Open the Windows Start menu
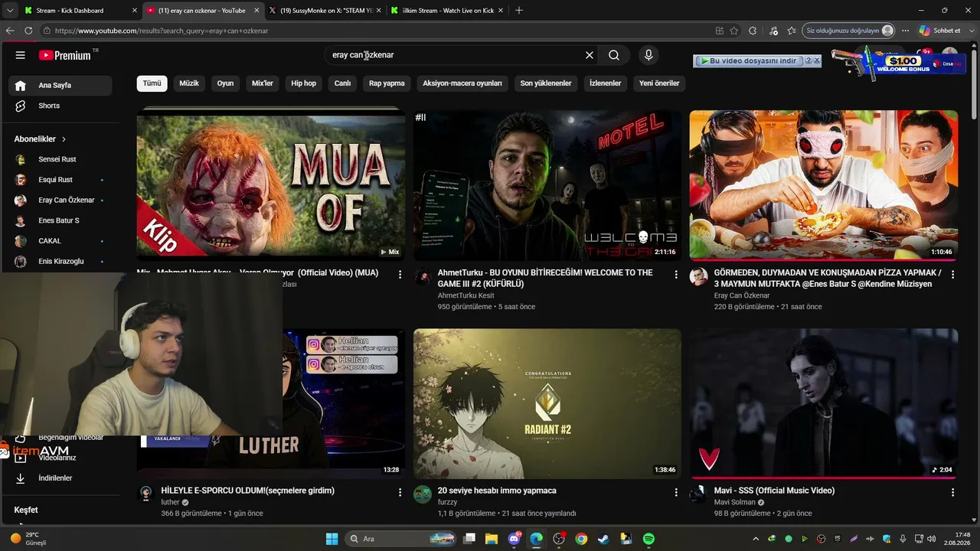The height and width of the screenshot is (551, 980). click(332, 539)
